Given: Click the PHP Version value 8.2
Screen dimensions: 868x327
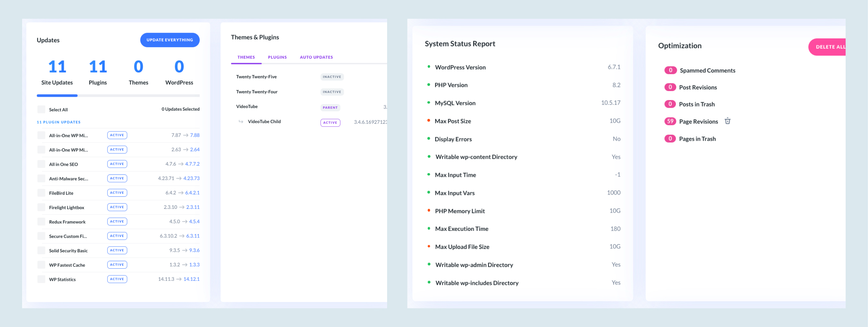Looking at the screenshot, I should 616,85.
